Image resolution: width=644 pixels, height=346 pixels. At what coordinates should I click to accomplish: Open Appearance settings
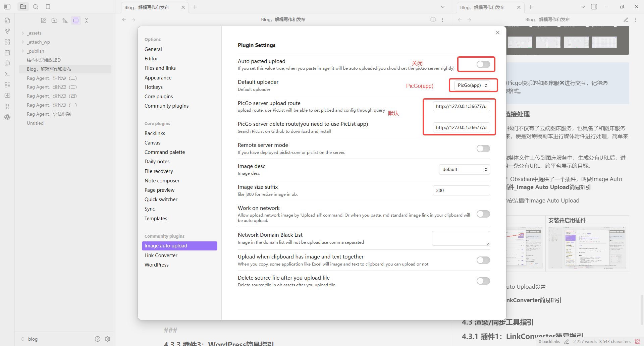pos(158,78)
